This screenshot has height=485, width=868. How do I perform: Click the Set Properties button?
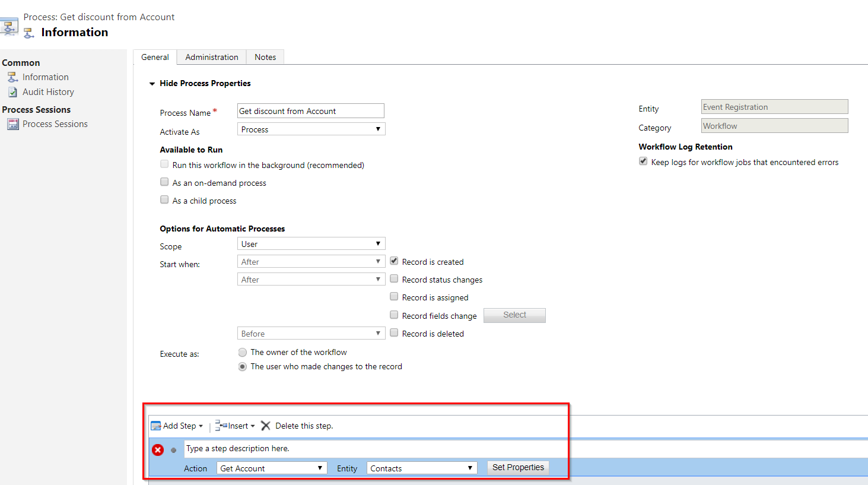pyautogui.click(x=518, y=468)
